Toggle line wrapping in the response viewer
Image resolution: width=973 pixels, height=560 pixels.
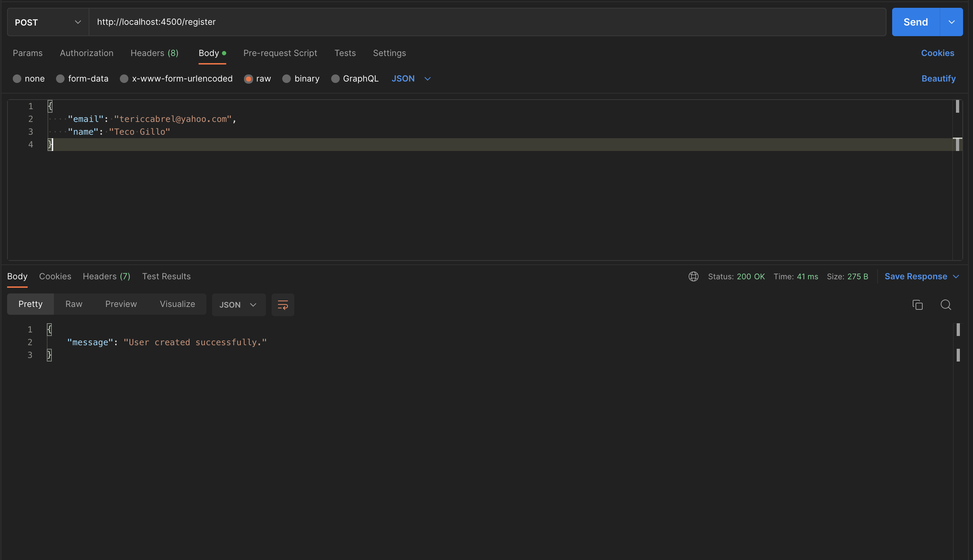click(x=283, y=304)
